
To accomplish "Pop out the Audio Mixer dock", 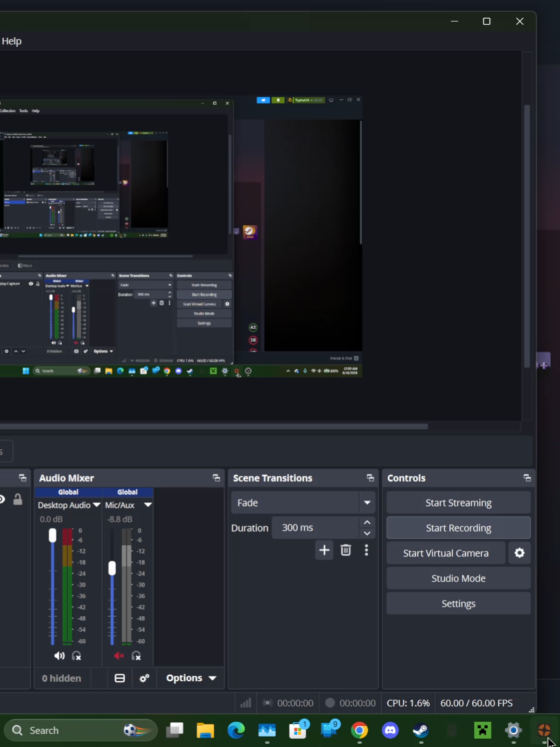I will 216,478.
